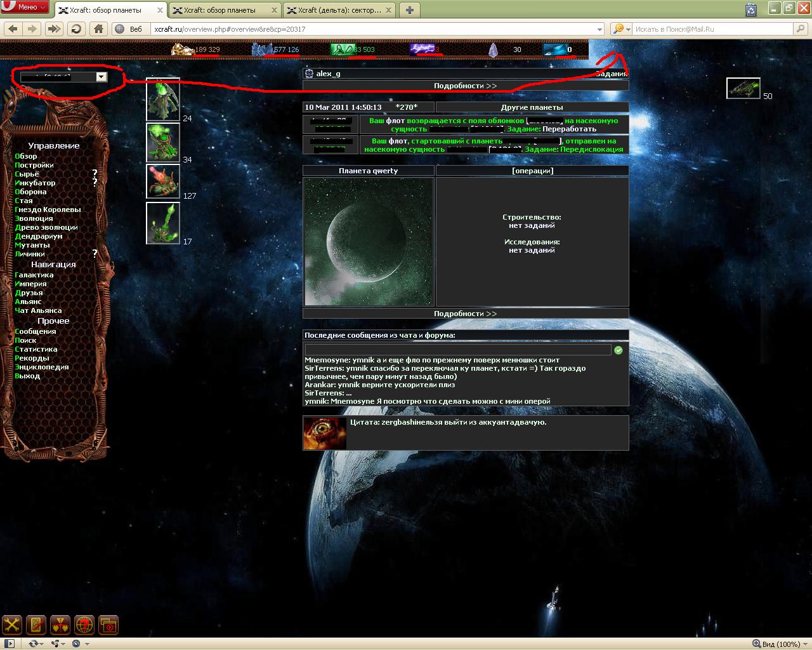Go to the Постройки page
The image size is (812, 650).
pyautogui.click(x=34, y=165)
